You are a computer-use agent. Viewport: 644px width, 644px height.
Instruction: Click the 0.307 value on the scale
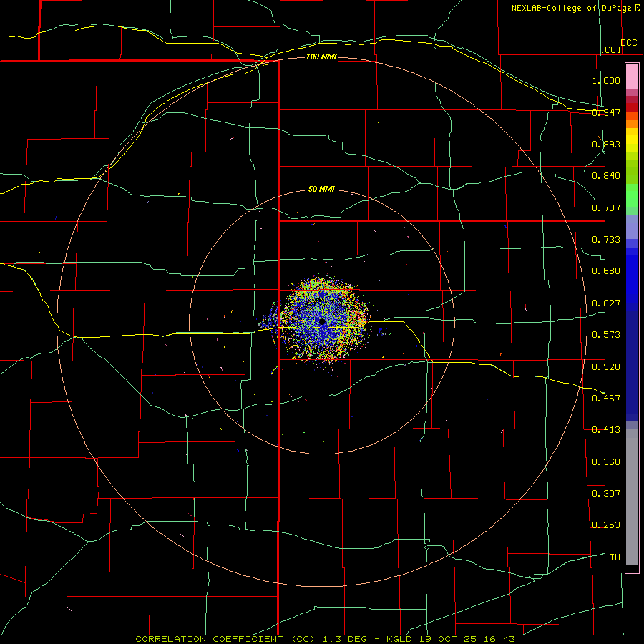pos(606,493)
